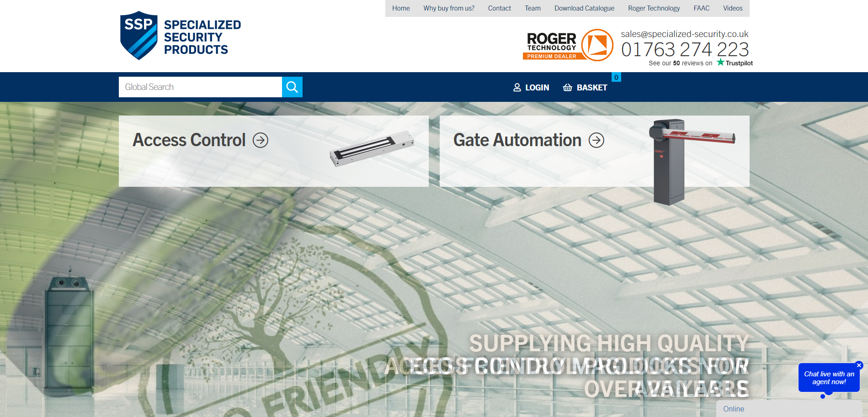Navigate to the FAAC menu item

[x=701, y=8]
